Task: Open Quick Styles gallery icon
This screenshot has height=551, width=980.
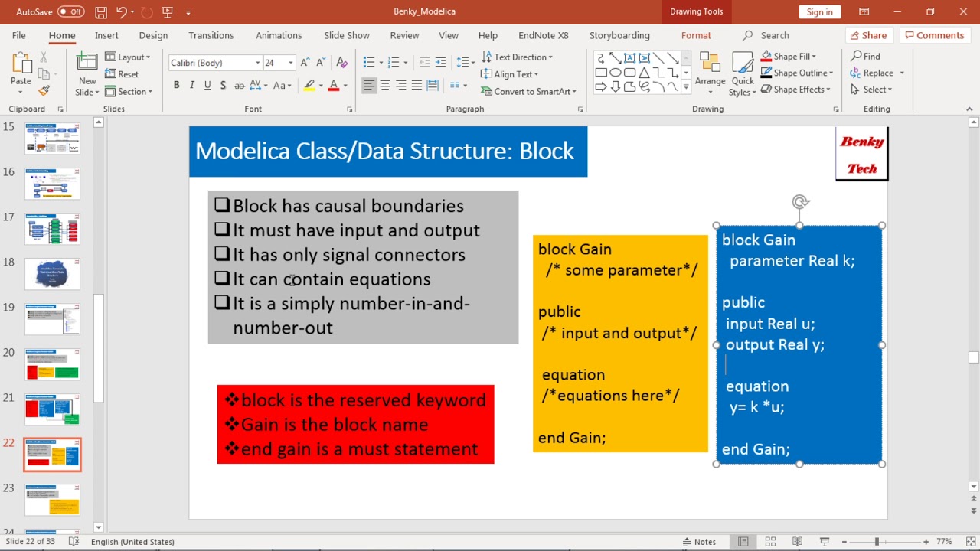Action: 743,64
